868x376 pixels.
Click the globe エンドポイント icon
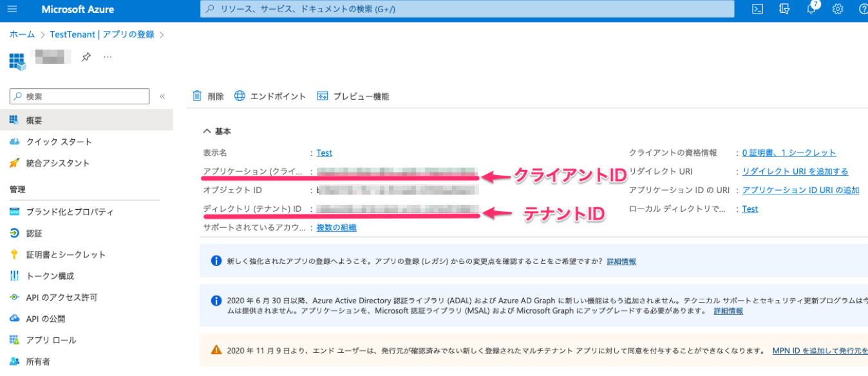(x=240, y=96)
